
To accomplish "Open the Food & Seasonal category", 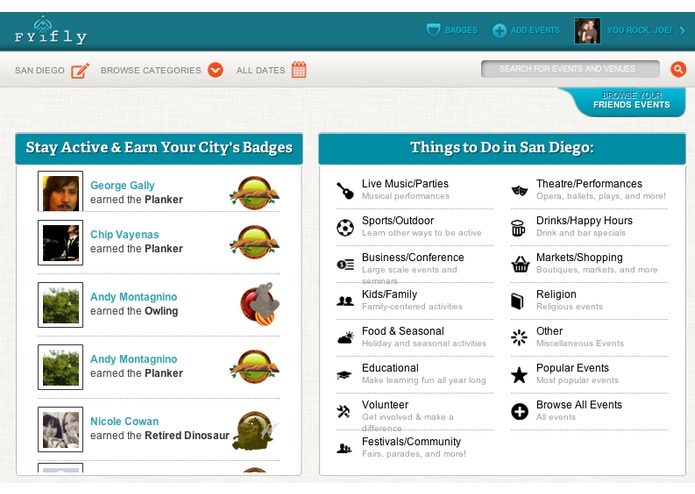I will (x=403, y=331).
